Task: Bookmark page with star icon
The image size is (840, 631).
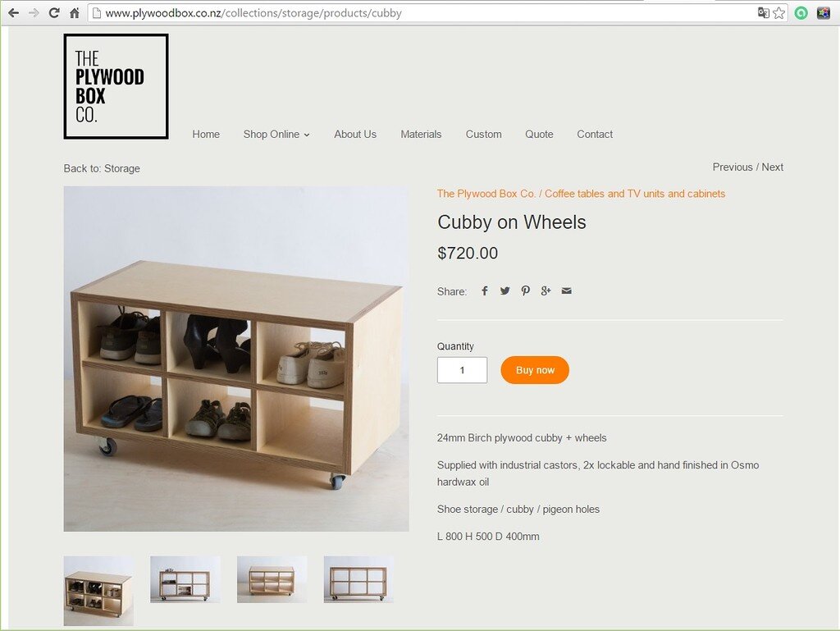Action: click(779, 13)
